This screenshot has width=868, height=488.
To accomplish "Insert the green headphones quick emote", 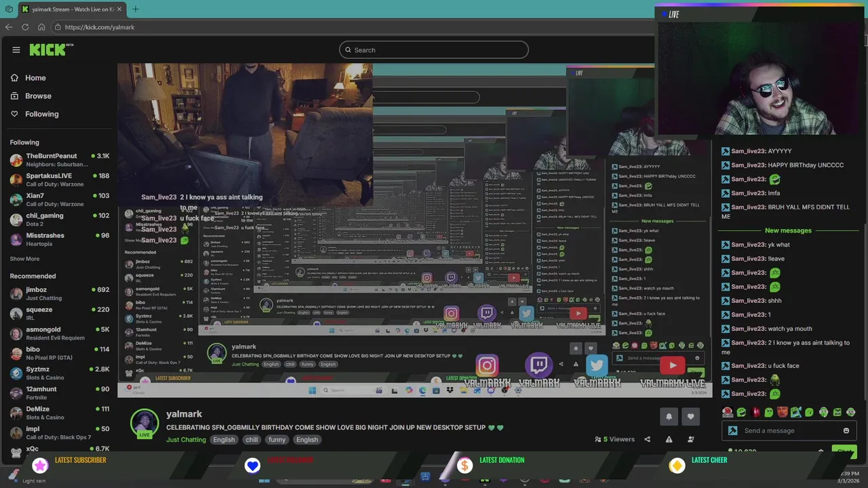I will (823, 412).
